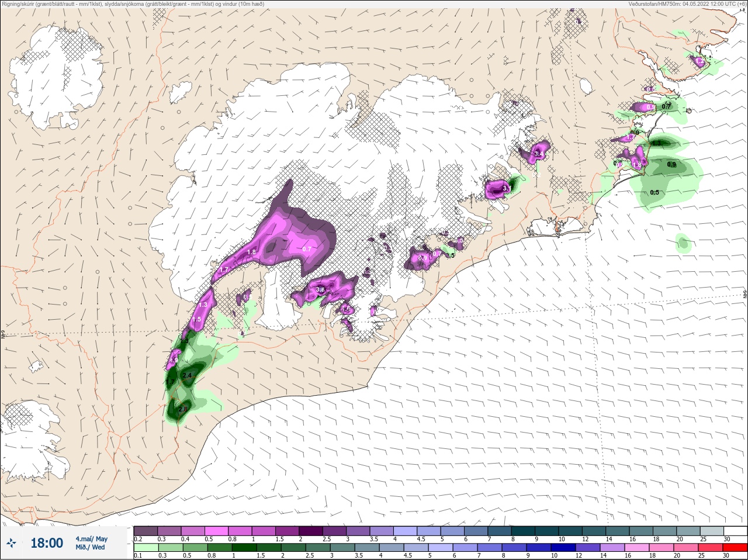Image resolution: width=748 pixels, height=560 pixels.
Task: Select pale green bottom legend swatch 0.1–0.3
Action: coord(146,548)
